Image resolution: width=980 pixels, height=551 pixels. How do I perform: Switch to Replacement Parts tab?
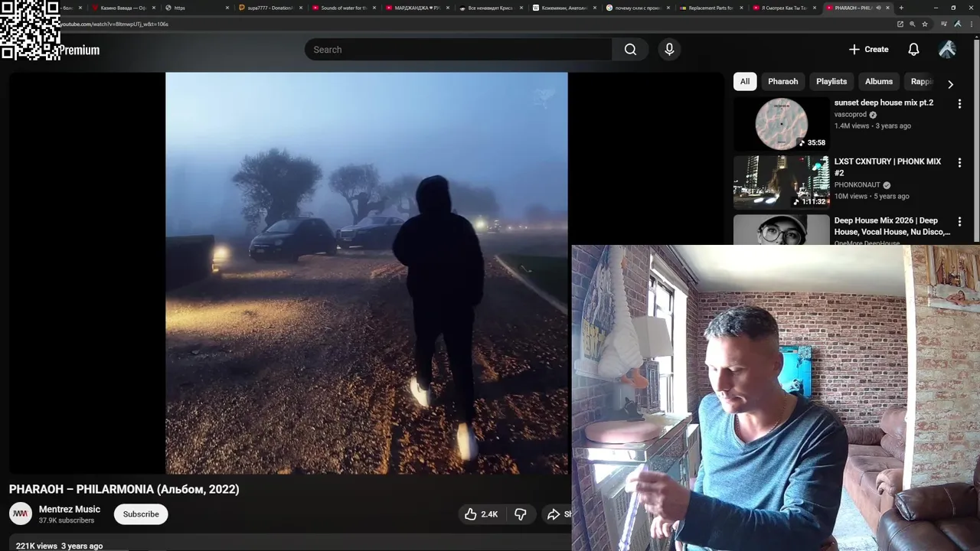coord(710,8)
